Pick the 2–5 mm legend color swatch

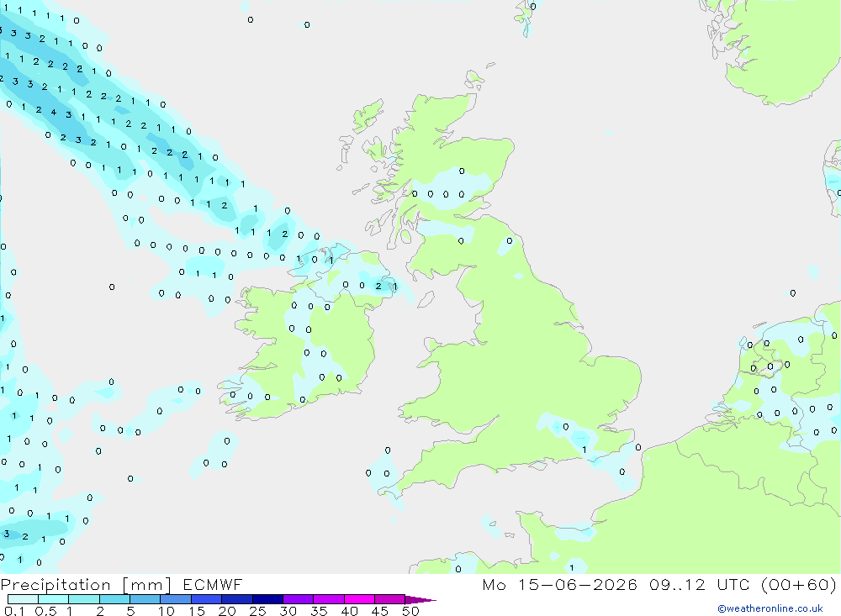114,599
